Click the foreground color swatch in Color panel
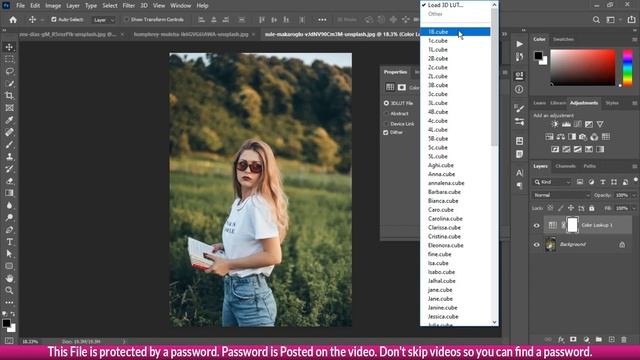The height and width of the screenshot is (360, 640). (x=538, y=55)
